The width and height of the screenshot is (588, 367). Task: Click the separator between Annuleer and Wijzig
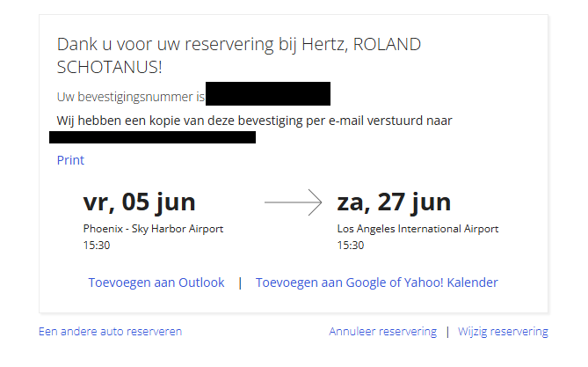[x=446, y=332]
